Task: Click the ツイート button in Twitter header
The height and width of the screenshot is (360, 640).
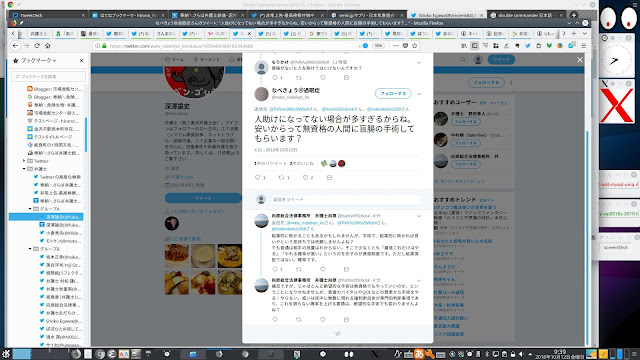Action: [x=501, y=60]
